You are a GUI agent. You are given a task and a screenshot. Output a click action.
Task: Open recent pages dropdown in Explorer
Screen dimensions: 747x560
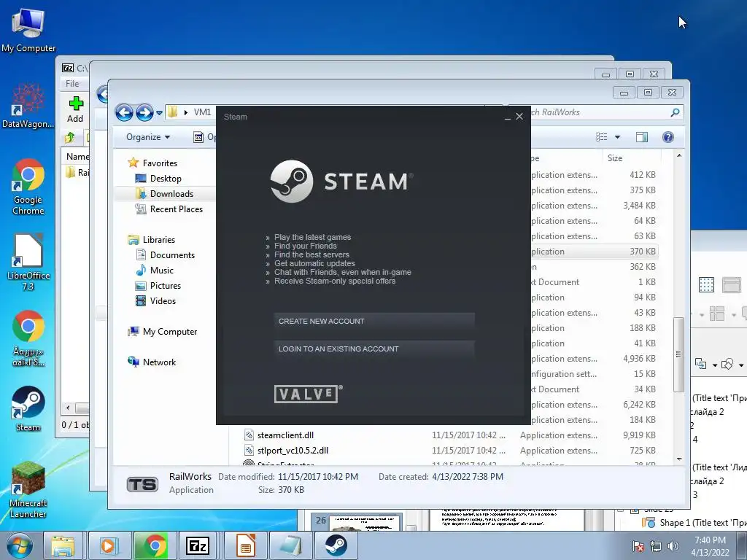pos(159,113)
